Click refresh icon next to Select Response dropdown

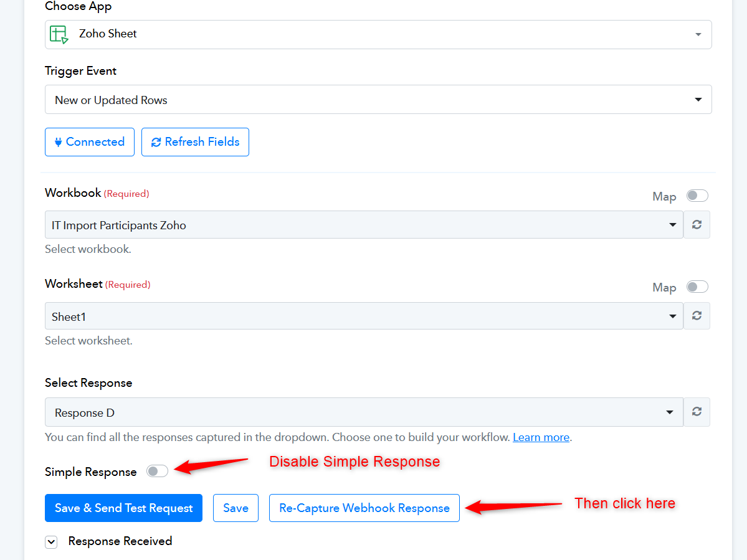(697, 412)
